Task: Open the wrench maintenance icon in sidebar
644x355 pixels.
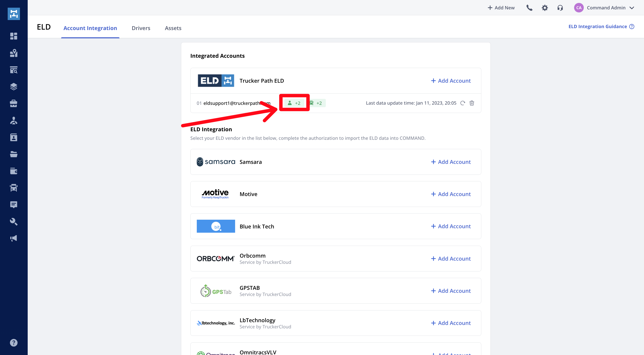Action: click(14, 222)
